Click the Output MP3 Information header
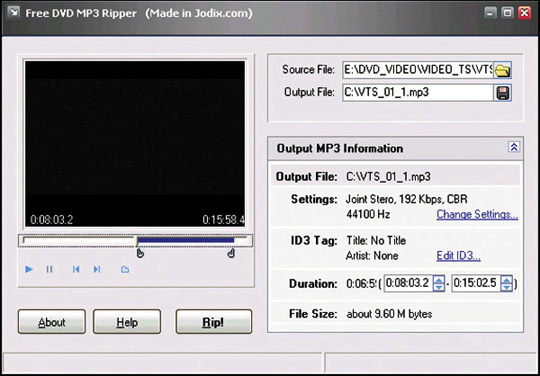The image size is (540, 376). (395, 148)
